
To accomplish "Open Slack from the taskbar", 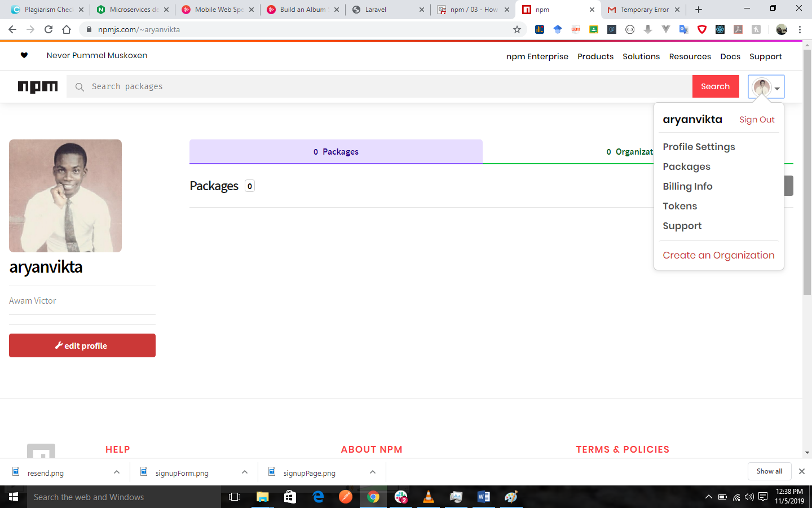I will 401,497.
